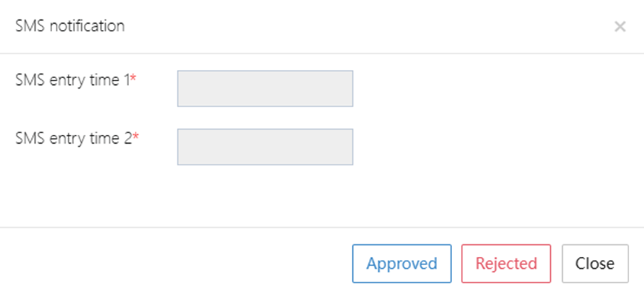Approve the SMS notification request
644x295 pixels.
coord(402,264)
